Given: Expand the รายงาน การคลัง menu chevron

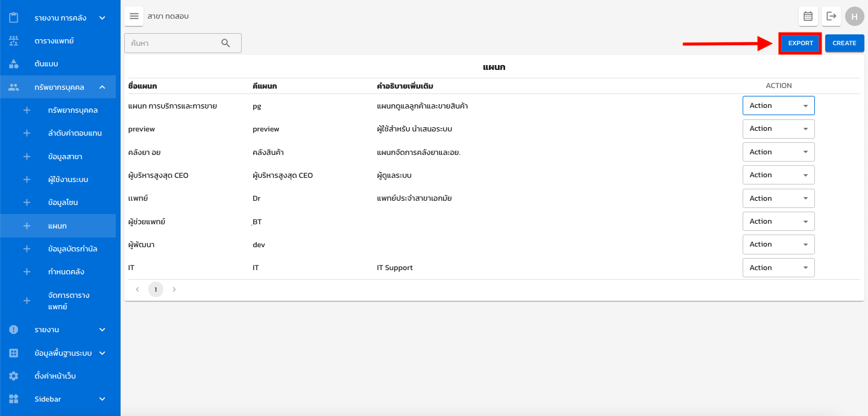Looking at the screenshot, I should pos(102,18).
